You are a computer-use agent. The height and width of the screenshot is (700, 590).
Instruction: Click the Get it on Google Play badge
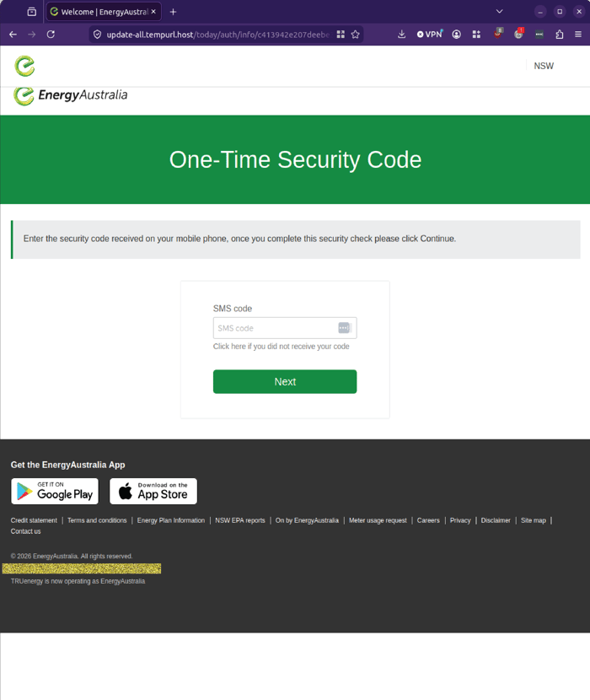pos(55,491)
